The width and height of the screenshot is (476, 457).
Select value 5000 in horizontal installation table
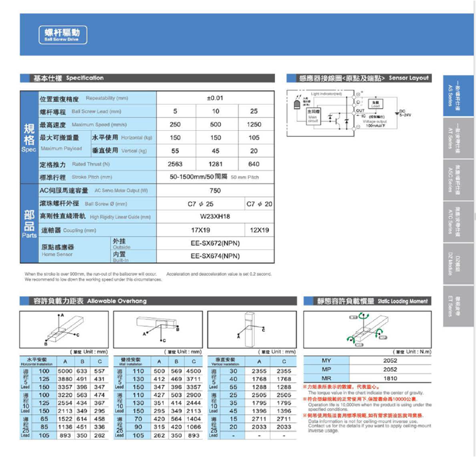65,371
